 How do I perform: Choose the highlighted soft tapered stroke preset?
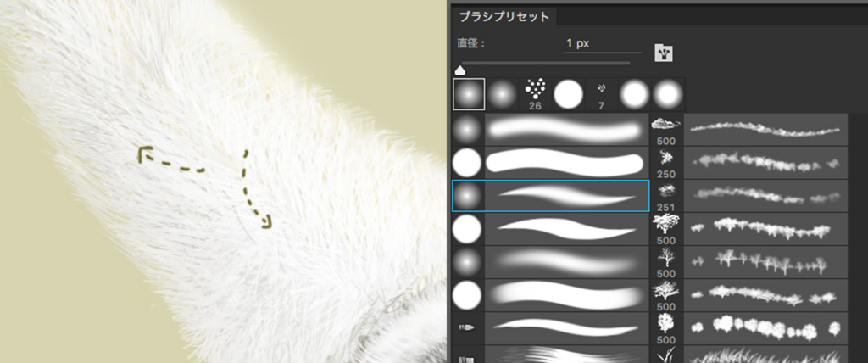coord(567,196)
